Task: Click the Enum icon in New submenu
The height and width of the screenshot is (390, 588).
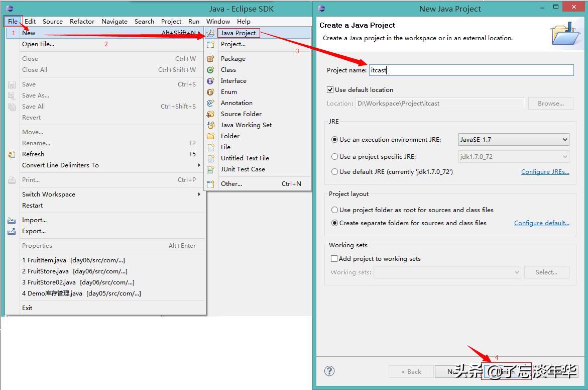Action: pos(211,92)
